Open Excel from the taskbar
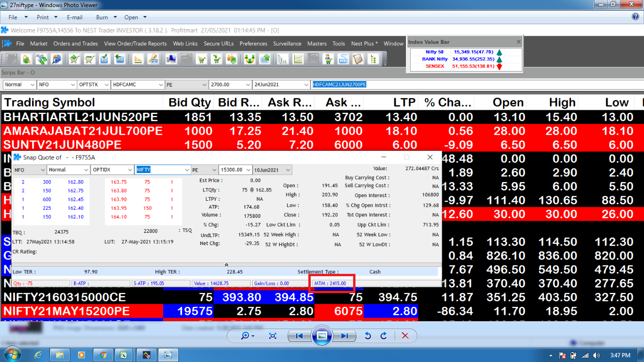Viewport: 644px width, 362px height. (x=124, y=355)
